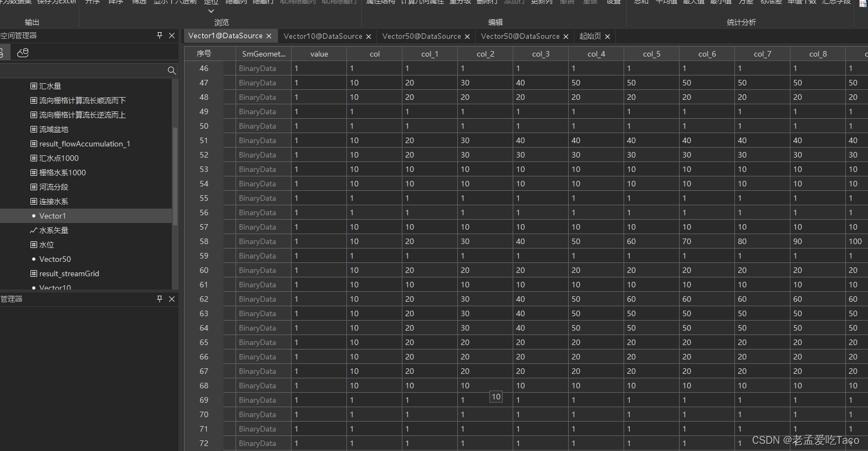
Task: Click the col_8 column header
Action: coord(818,54)
